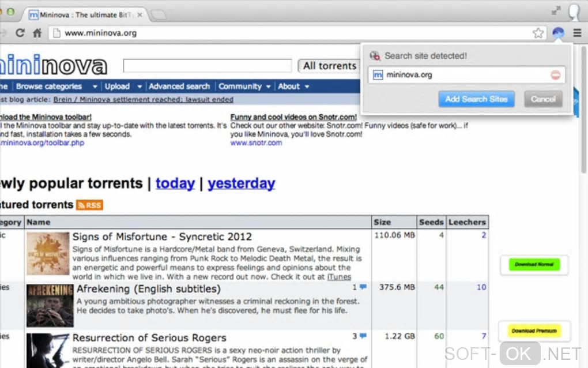Open the today popular torrents link
This screenshot has width=588, height=368.
(x=175, y=183)
